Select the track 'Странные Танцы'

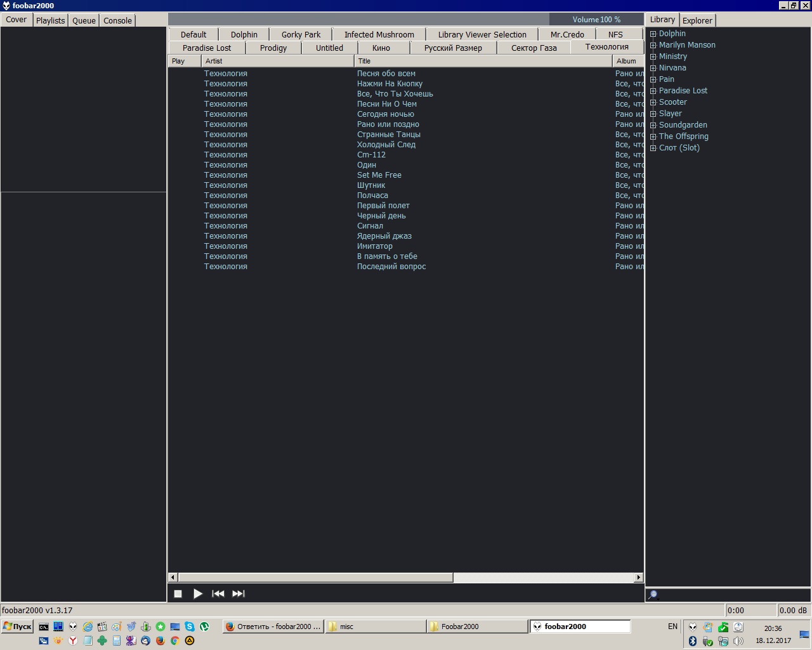388,135
